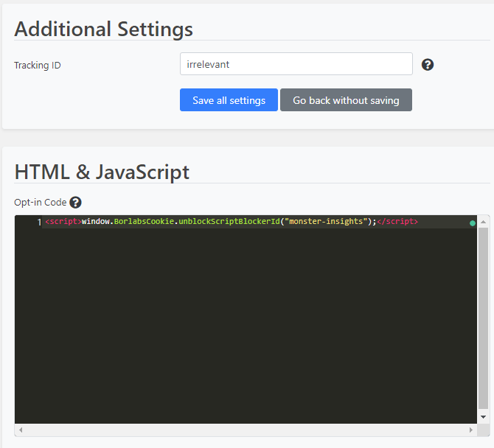Click the editor's vertical scrollbar up arrow
Image resolution: width=494 pixels, height=448 pixels.
point(483,222)
